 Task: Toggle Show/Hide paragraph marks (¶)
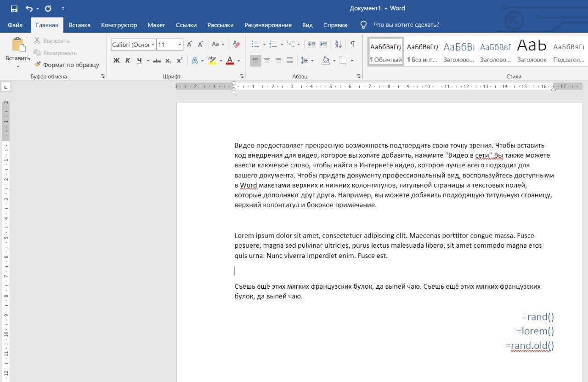(x=352, y=45)
